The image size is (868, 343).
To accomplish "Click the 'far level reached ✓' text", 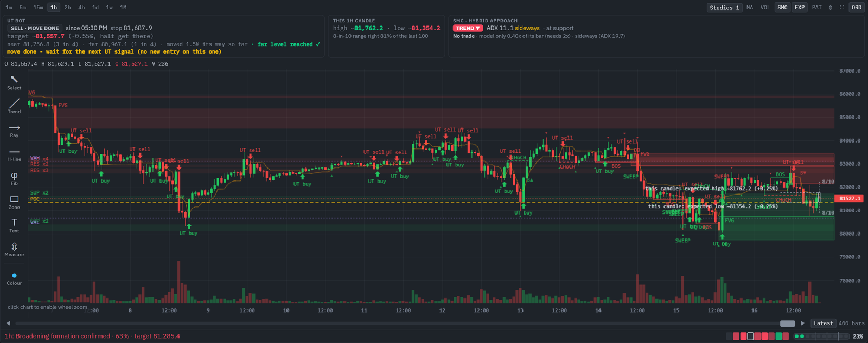I will coord(289,44).
